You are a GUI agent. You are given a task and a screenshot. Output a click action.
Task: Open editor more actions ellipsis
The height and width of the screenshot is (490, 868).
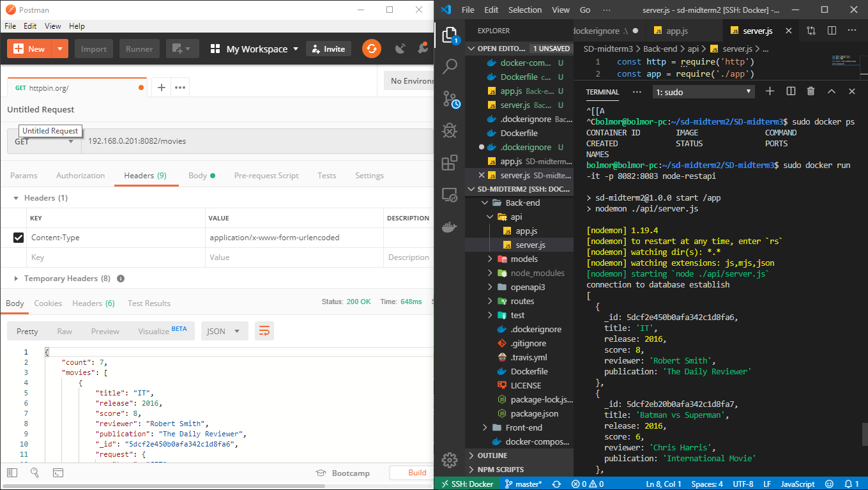tap(852, 30)
